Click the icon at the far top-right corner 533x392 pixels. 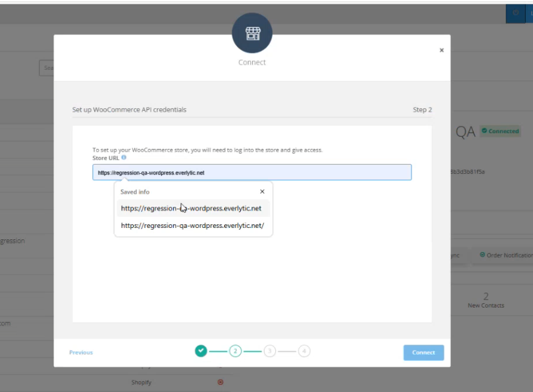pyautogui.click(x=530, y=13)
